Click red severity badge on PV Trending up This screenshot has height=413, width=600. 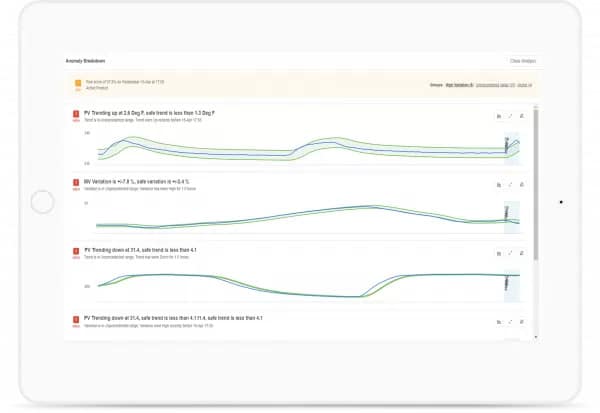coord(75,115)
